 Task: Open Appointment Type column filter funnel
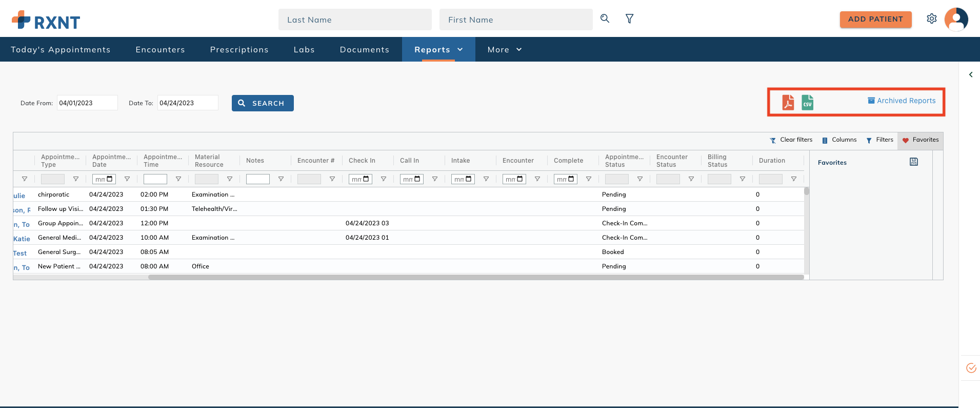pos(76,179)
